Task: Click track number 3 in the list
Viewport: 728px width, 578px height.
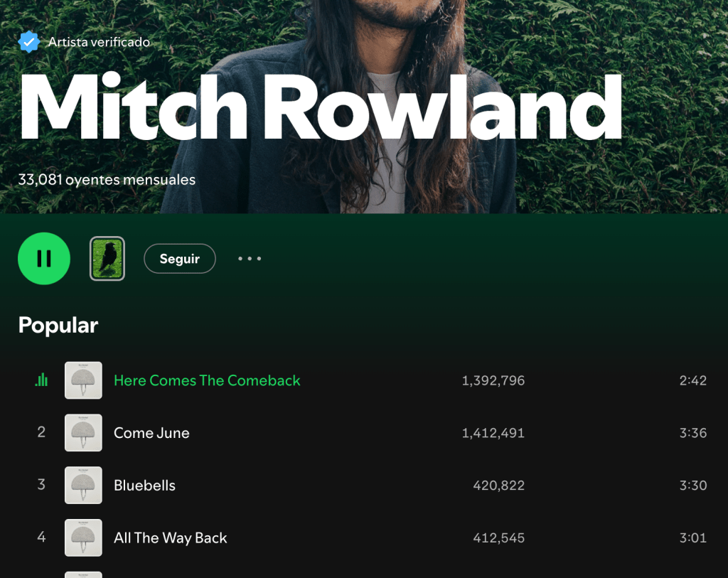Action: point(41,485)
